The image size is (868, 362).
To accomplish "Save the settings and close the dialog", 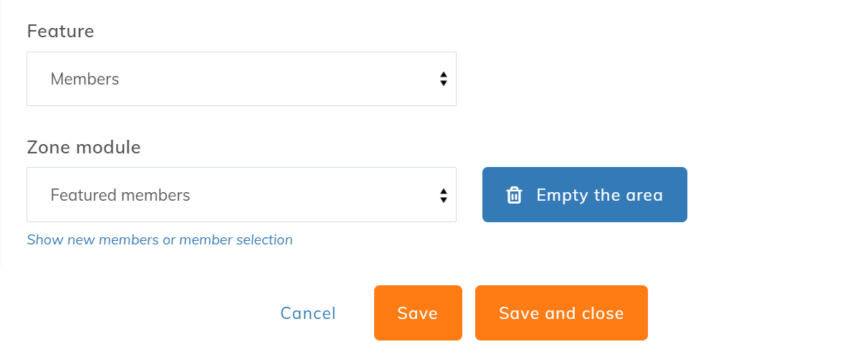I will [561, 313].
